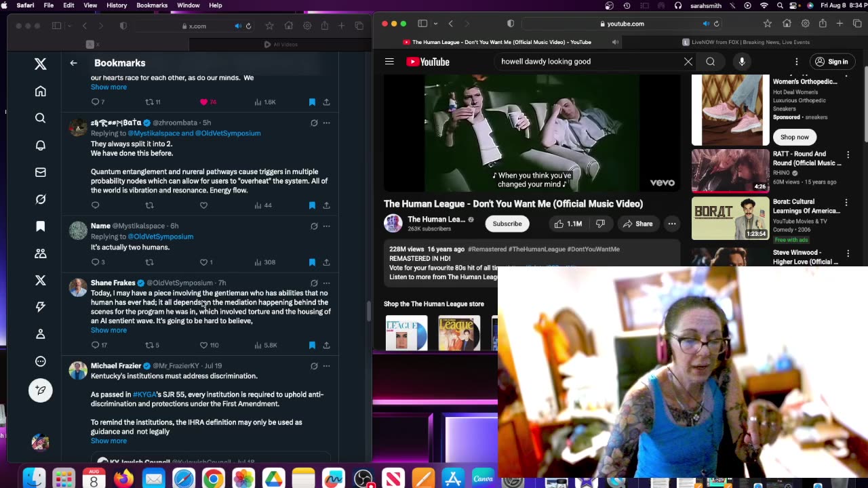Mute audio on x.com Safari address bar
This screenshot has width=868, height=488.
click(x=237, y=26)
